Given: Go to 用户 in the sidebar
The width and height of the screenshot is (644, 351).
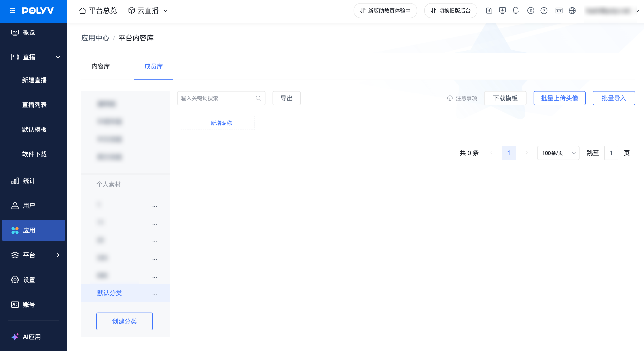Looking at the screenshot, I should pyautogui.click(x=34, y=206).
